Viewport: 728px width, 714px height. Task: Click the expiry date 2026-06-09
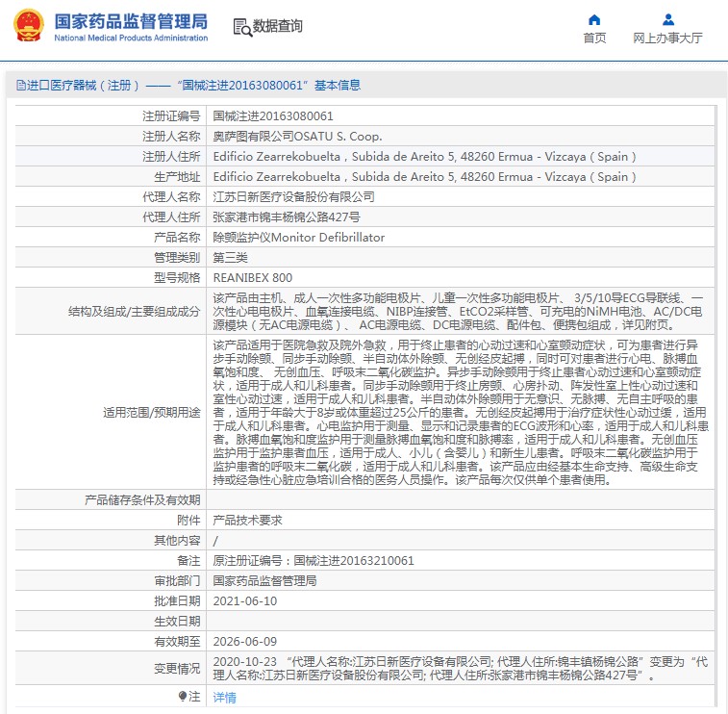(x=244, y=641)
